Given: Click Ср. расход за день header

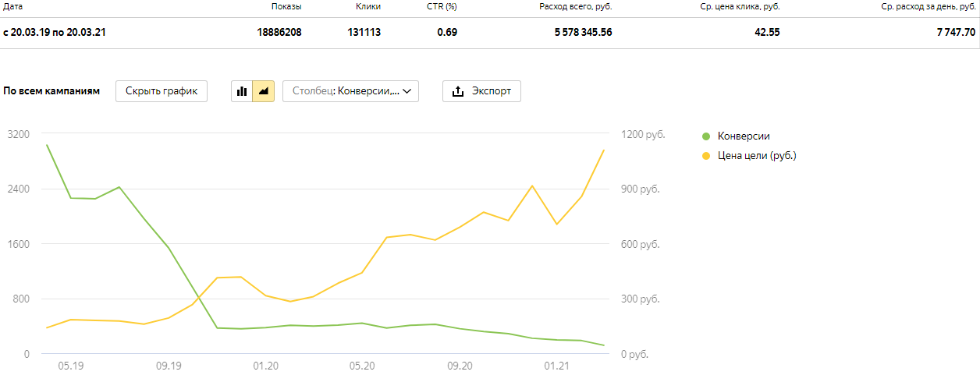Looking at the screenshot, I should pos(929,6).
